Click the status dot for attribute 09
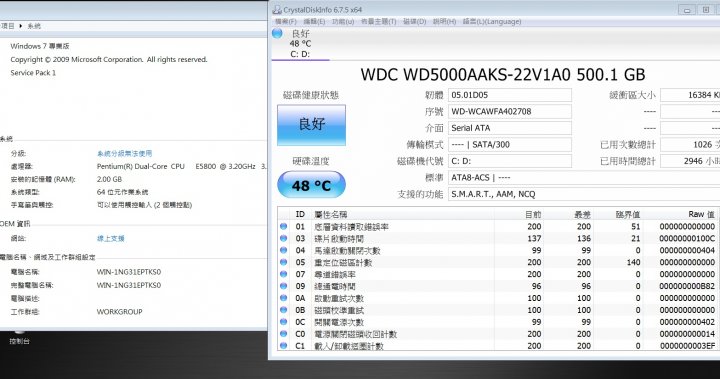 (283, 286)
